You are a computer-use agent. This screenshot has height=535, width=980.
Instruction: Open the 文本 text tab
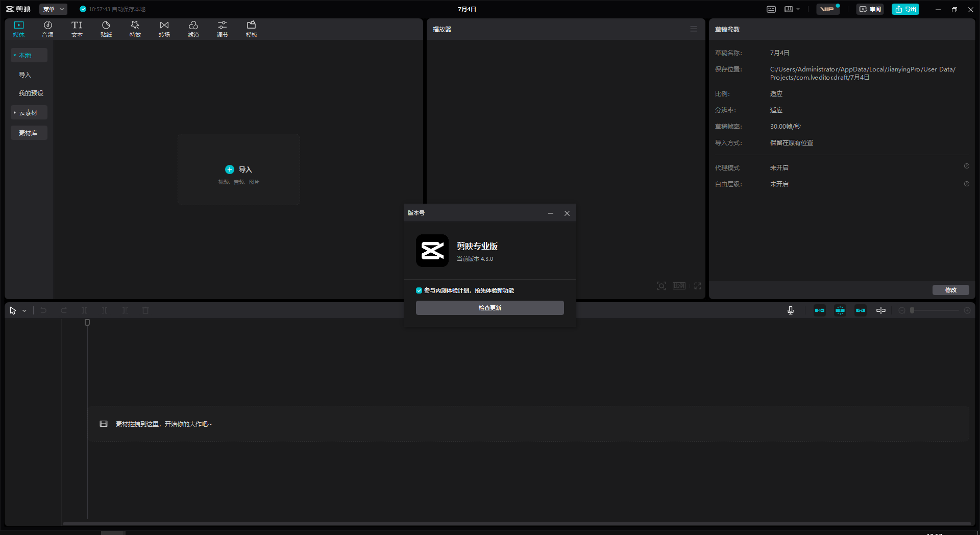click(77, 29)
